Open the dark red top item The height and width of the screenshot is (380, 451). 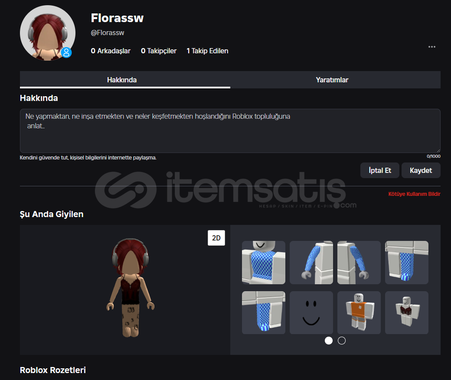pos(406,313)
